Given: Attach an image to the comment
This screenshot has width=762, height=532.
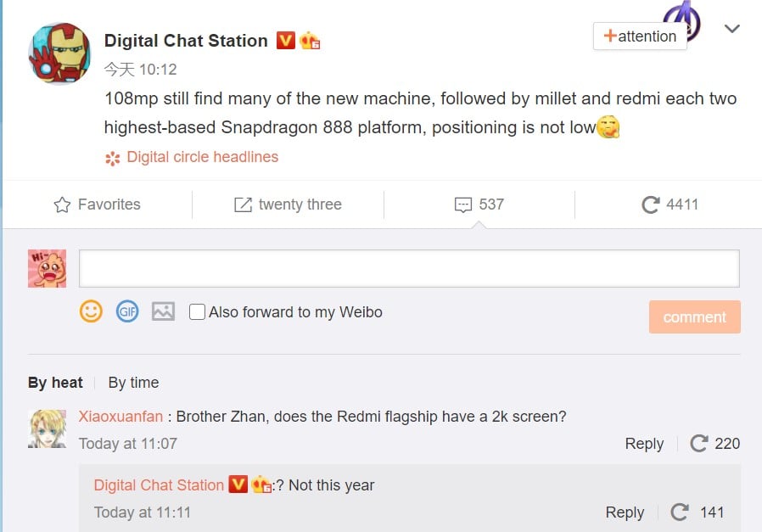Looking at the screenshot, I should click(x=163, y=311).
